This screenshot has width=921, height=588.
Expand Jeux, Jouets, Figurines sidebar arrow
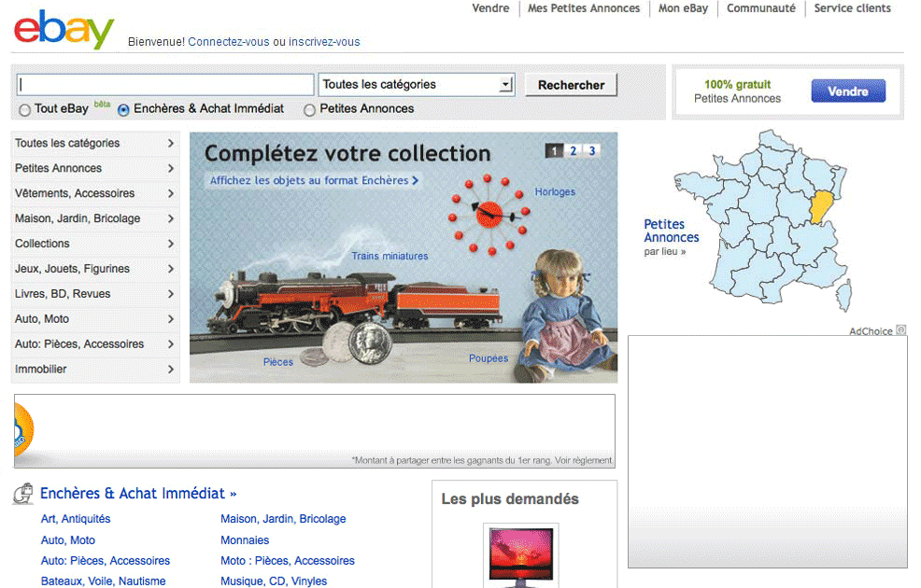(x=171, y=269)
